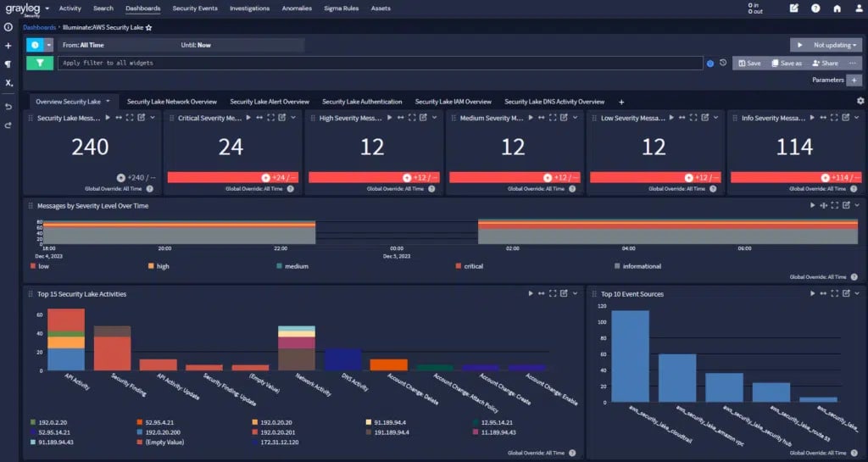Screen dimensions: 868x462
Task: Click the play refresh button
Action: 799,45
